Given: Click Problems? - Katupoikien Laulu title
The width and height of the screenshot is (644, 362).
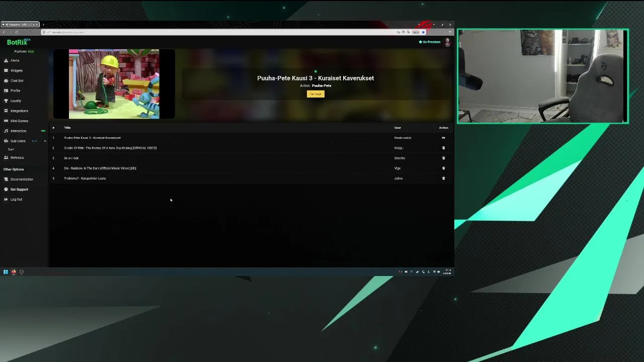Looking at the screenshot, I should pos(85,178).
